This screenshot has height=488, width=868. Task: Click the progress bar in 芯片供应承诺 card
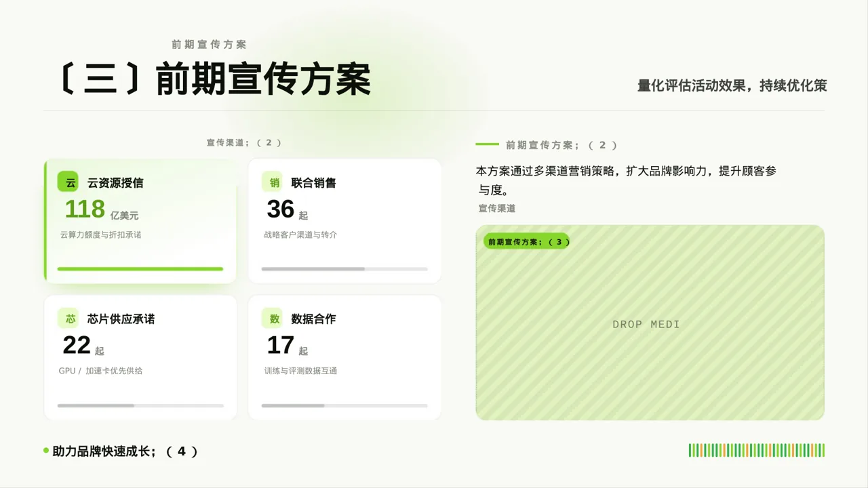tap(140, 405)
